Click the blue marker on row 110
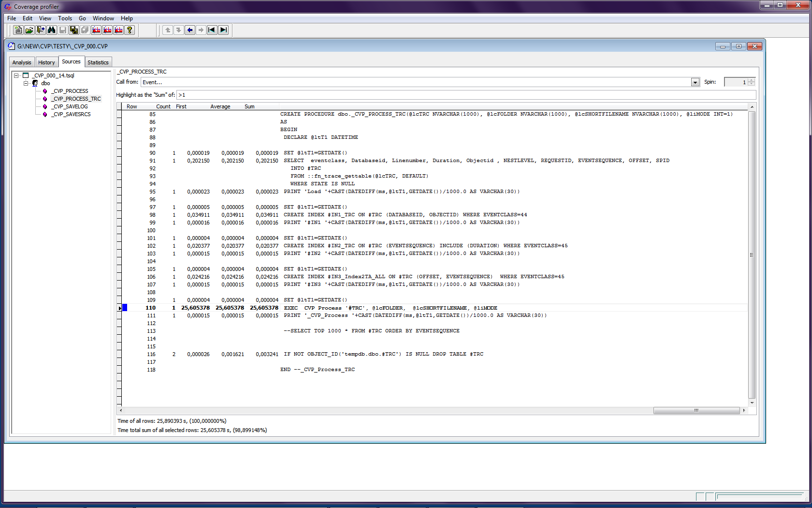 click(125, 308)
